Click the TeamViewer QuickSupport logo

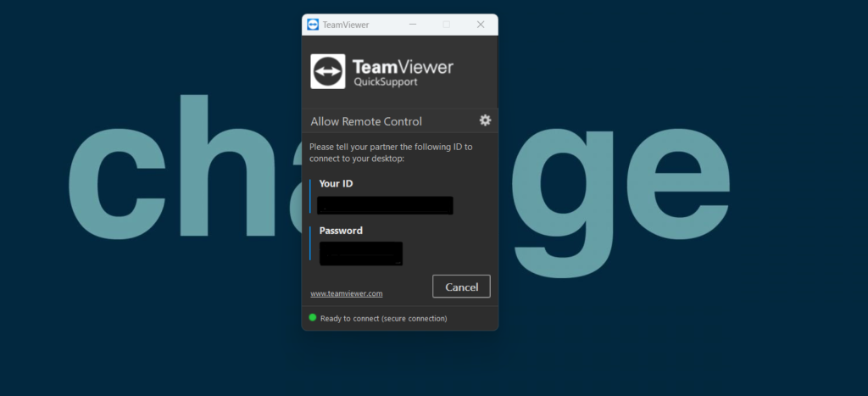point(382,71)
